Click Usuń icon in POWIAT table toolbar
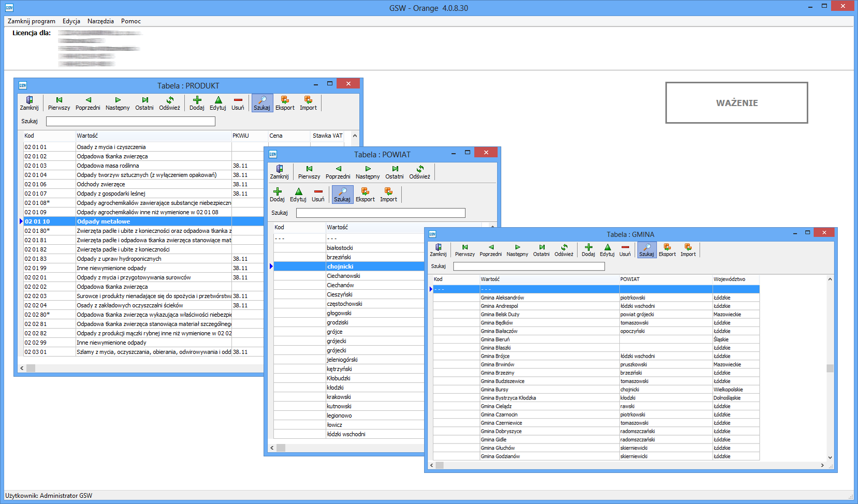 (318, 195)
